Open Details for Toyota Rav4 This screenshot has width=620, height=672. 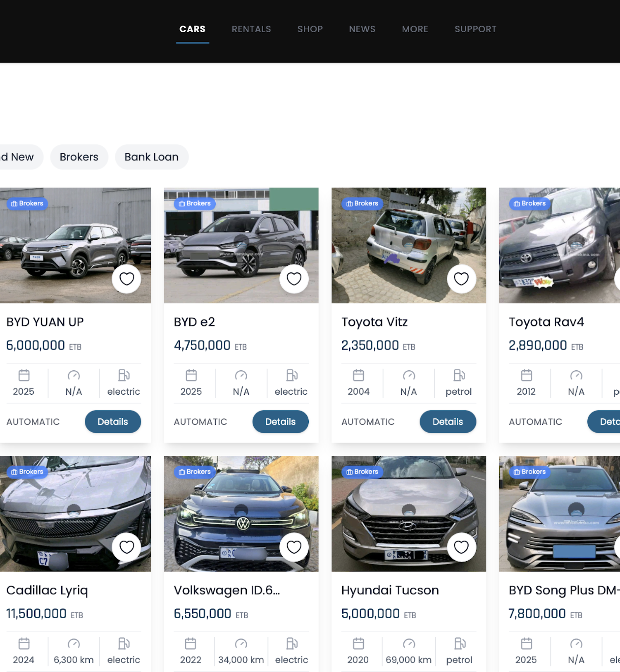click(604, 422)
